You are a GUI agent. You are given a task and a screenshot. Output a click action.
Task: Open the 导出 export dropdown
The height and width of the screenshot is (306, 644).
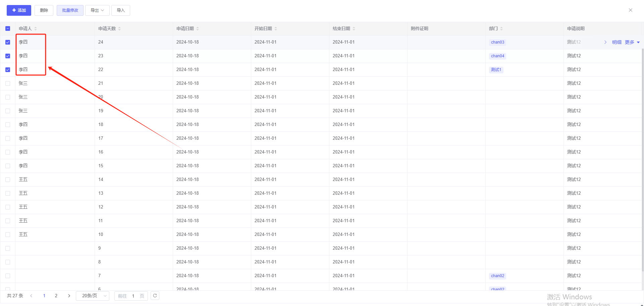(97, 10)
